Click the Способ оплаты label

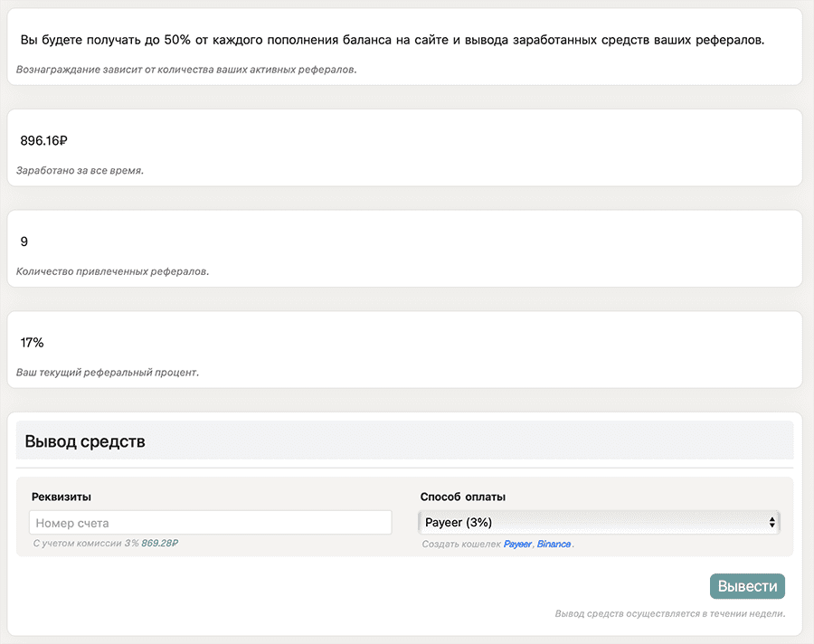click(x=463, y=497)
